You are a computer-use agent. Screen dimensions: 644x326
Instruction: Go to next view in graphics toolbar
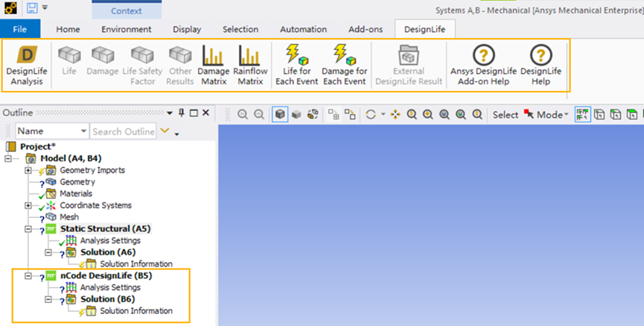click(x=259, y=115)
